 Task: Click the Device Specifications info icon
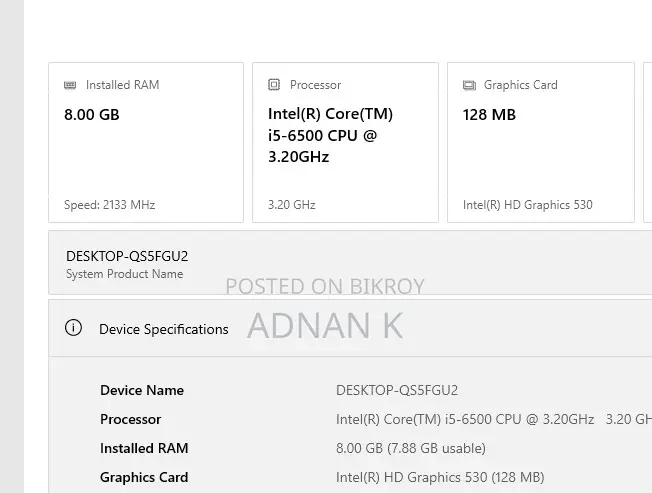(x=73, y=328)
